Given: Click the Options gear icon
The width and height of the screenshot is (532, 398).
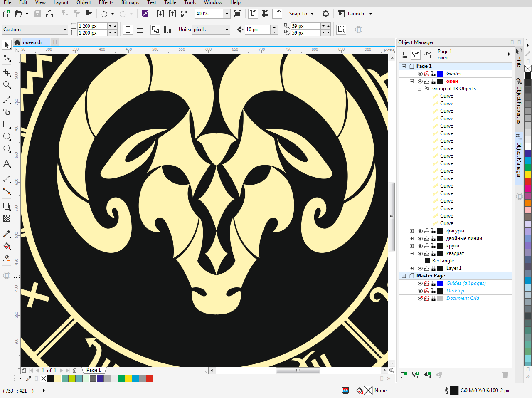Looking at the screenshot, I should pyautogui.click(x=326, y=14).
